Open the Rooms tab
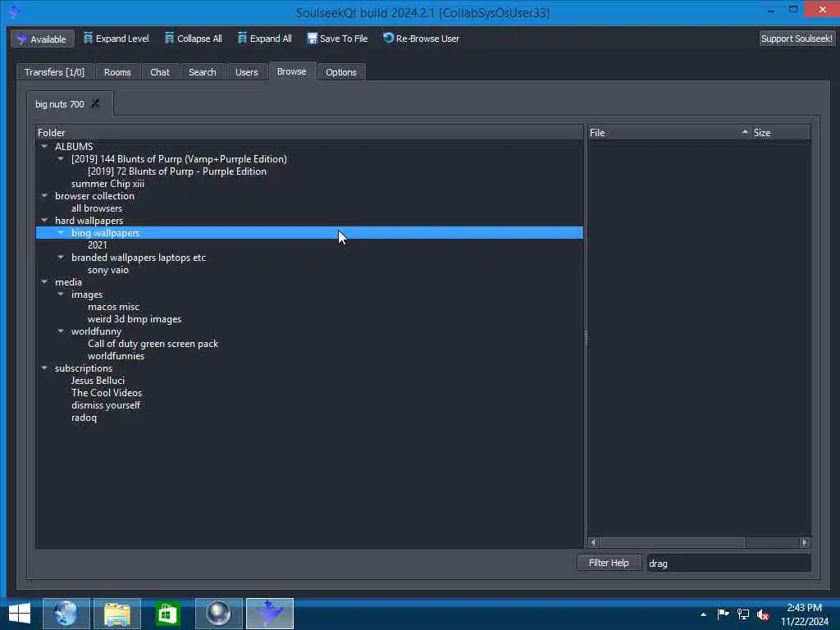This screenshot has height=630, width=840. [117, 72]
